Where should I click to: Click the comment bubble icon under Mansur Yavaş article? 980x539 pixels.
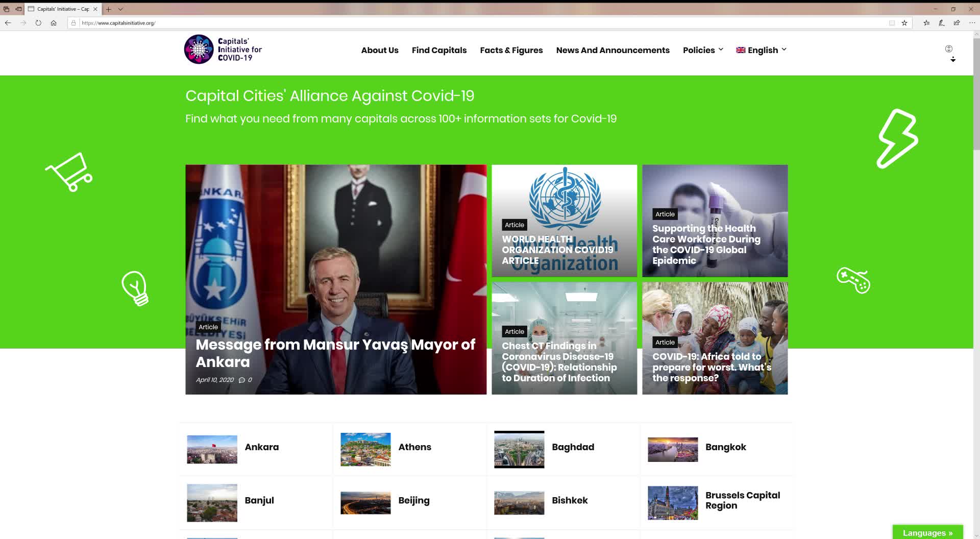point(242,380)
